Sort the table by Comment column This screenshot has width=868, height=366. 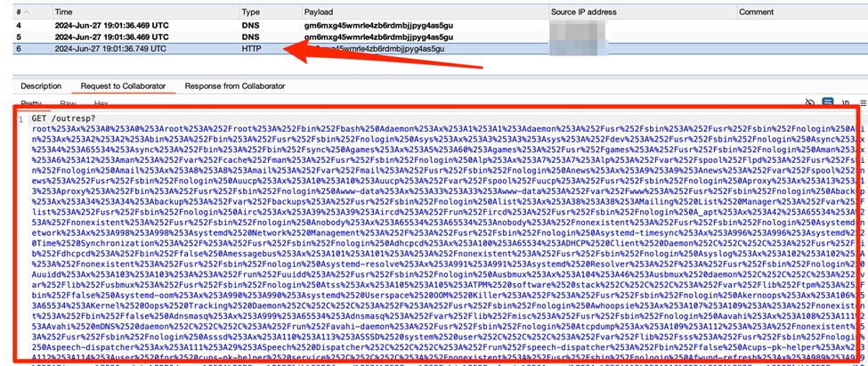tap(802, 12)
